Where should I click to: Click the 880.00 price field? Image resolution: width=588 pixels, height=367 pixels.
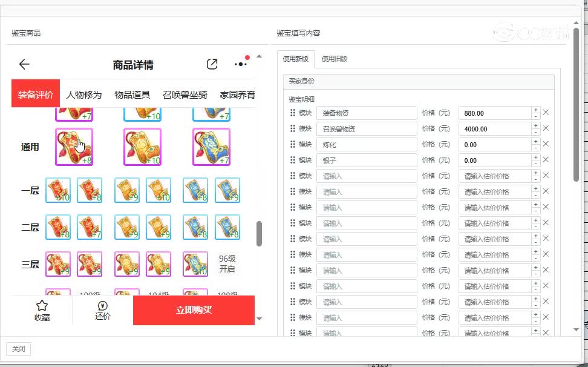point(495,113)
